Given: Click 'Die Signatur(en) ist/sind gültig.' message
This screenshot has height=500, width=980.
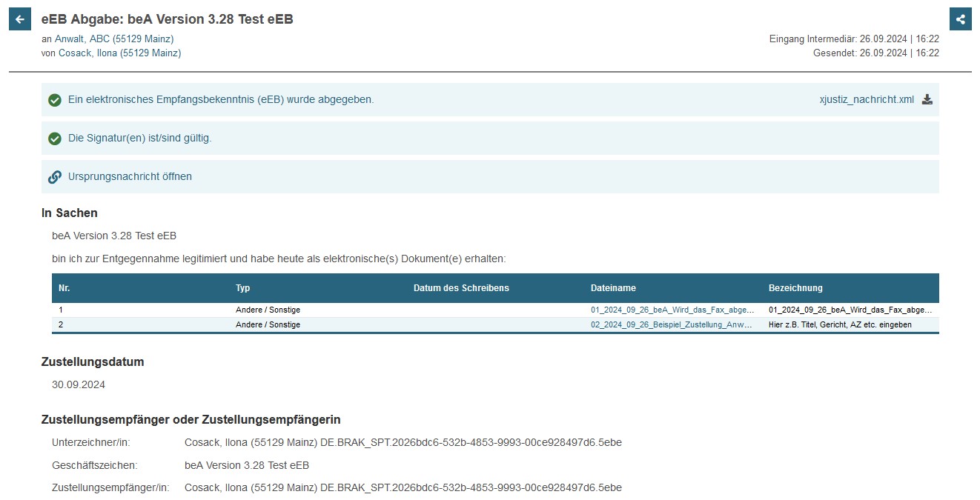Looking at the screenshot, I should point(140,139).
